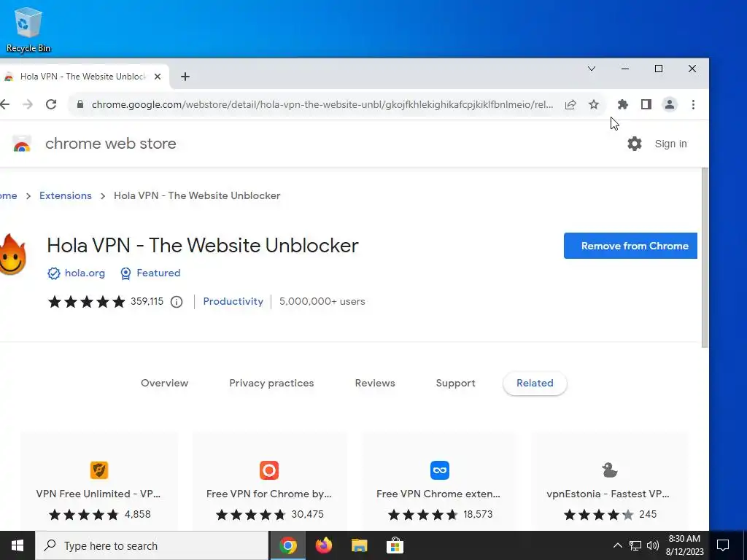This screenshot has height=560, width=747.
Task: Click the VPN Free Unlimited title
Action: tap(98, 494)
